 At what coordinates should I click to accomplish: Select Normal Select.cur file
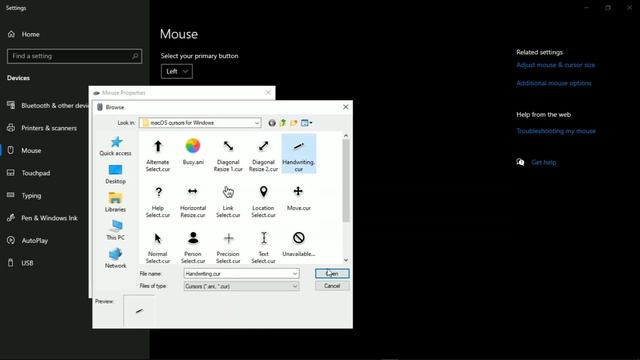158,247
